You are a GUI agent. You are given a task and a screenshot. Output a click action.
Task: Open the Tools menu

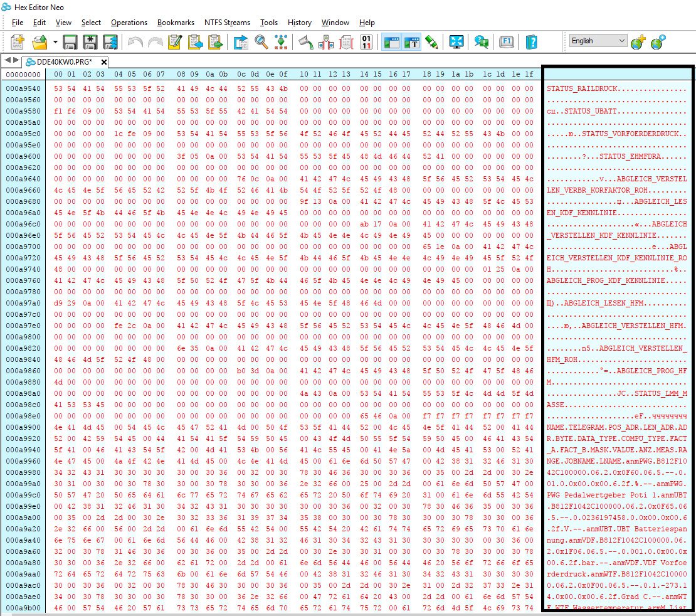point(268,23)
